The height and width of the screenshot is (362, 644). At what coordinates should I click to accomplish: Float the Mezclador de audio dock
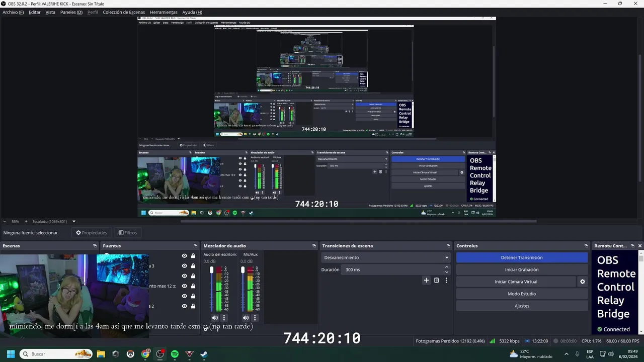coord(314,246)
